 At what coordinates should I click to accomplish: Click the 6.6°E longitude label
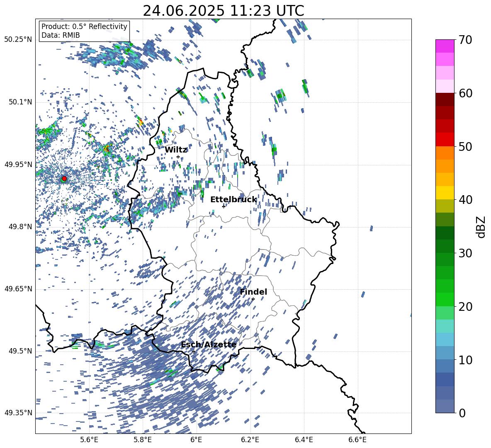click(x=357, y=440)
